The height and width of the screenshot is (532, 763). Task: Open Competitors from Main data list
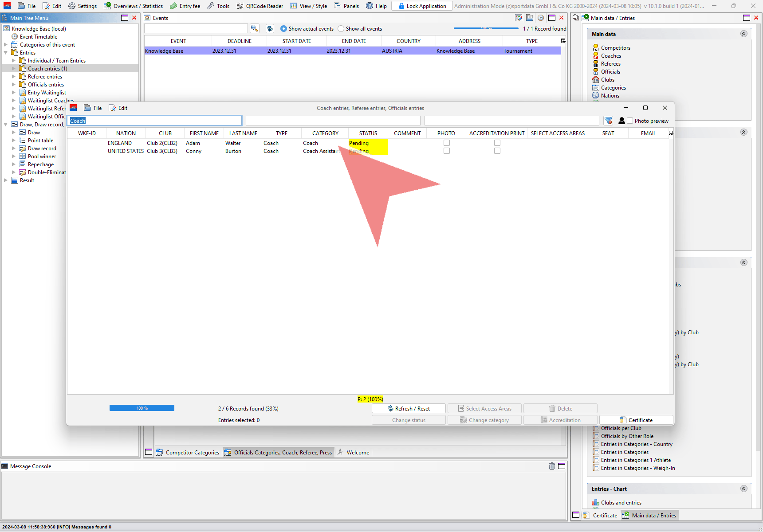[615, 48]
